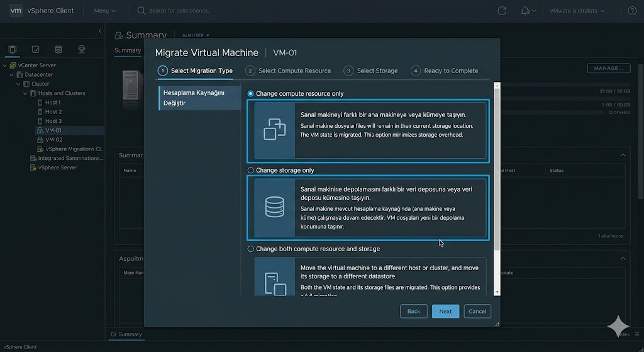Image resolution: width=644 pixels, height=352 pixels.
Task: Open the notifications bell
Action: (x=525, y=11)
